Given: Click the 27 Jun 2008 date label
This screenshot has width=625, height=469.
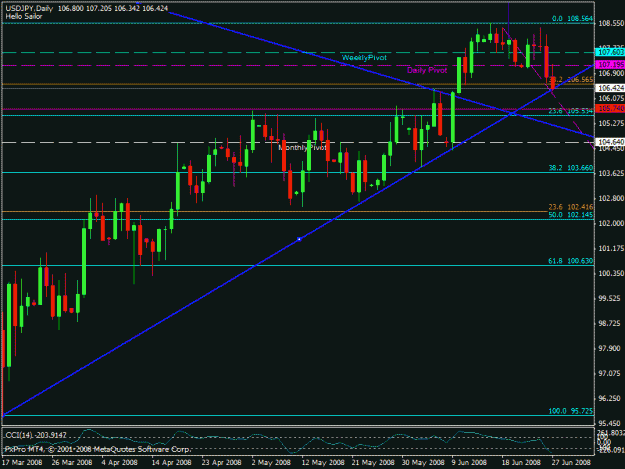Looking at the screenshot, I should tap(571, 462).
